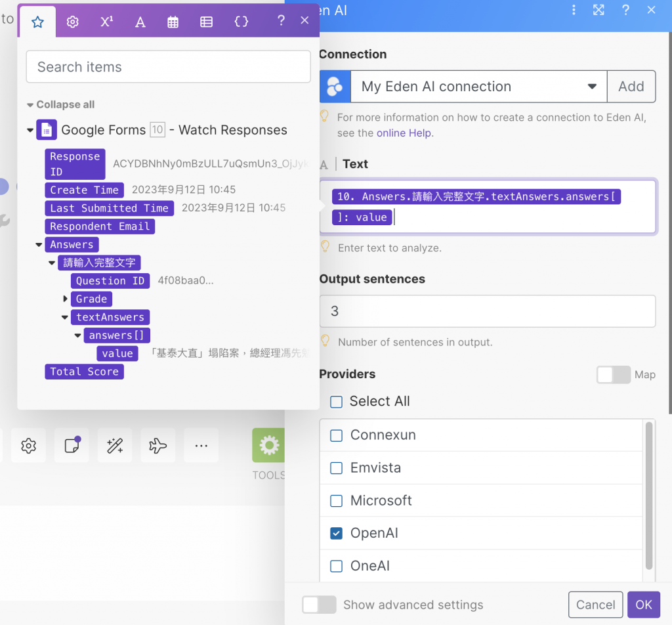This screenshot has width=672, height=625.
Task: Collapse the Answers node arrow
Action: [39, 245]
